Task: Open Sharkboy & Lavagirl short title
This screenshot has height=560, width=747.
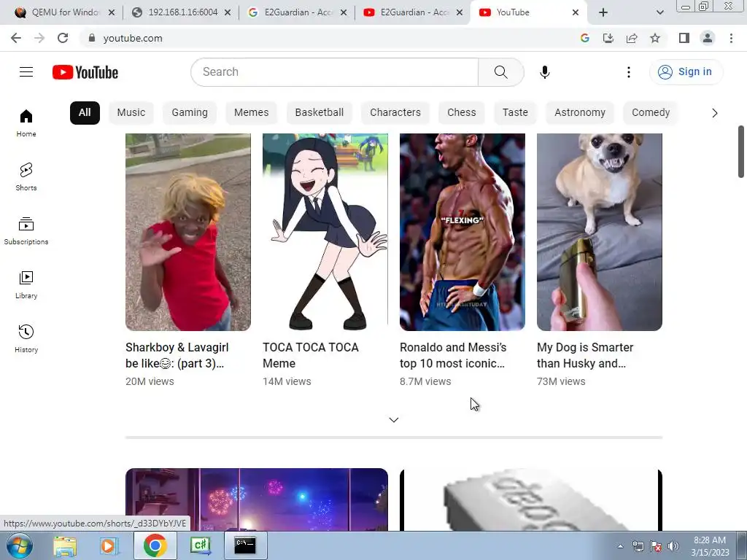Action: [177, 355]
